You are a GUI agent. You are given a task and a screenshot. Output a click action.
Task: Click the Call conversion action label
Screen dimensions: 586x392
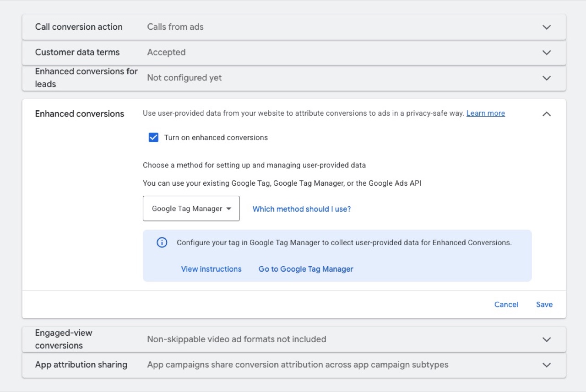click(79, 27)
